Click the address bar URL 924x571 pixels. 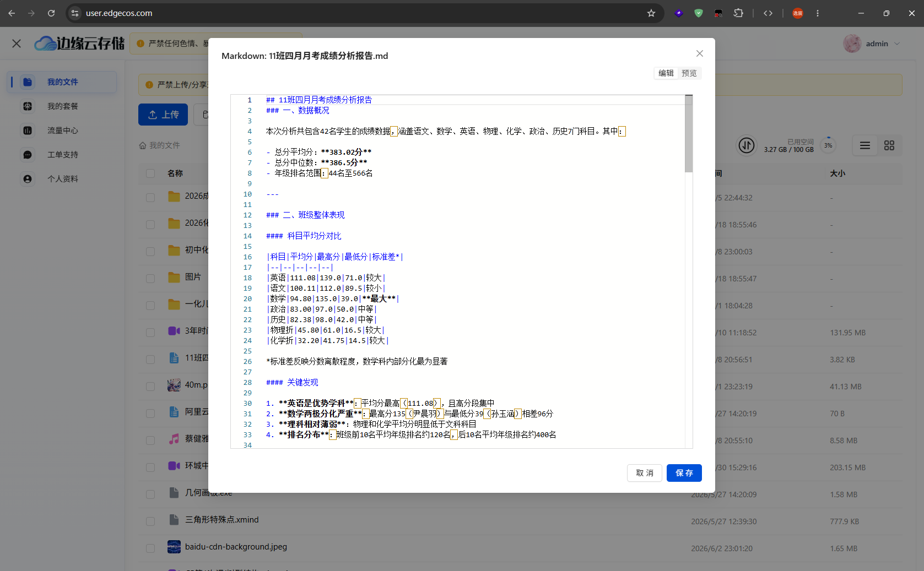(119, 13)
